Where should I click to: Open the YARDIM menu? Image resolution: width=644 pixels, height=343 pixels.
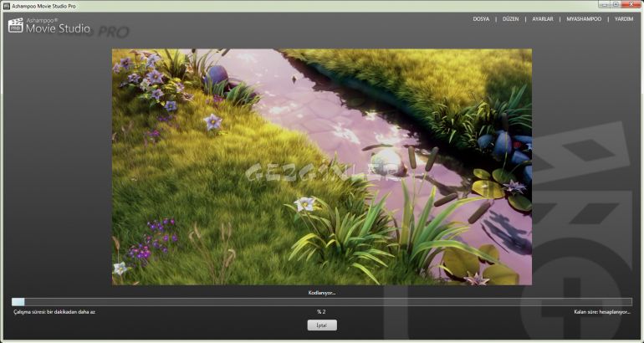pyautogui.click(x=624, y=19)
